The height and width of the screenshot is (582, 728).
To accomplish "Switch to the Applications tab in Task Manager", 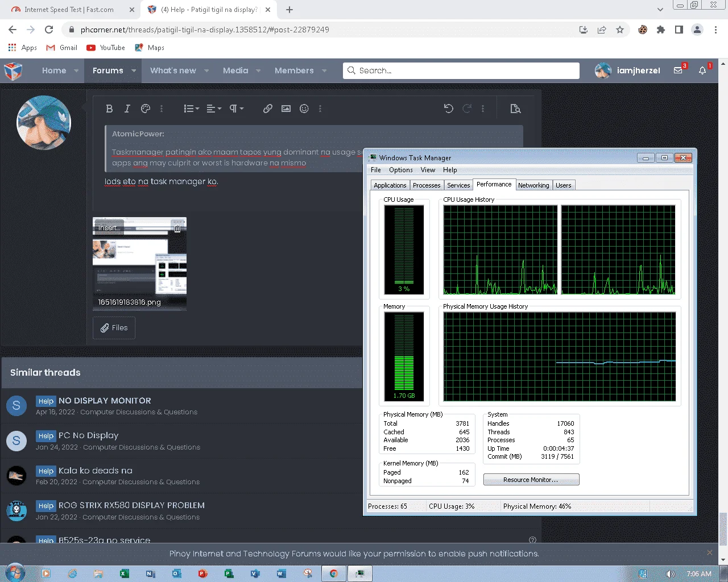I will [x=390, y=185].
